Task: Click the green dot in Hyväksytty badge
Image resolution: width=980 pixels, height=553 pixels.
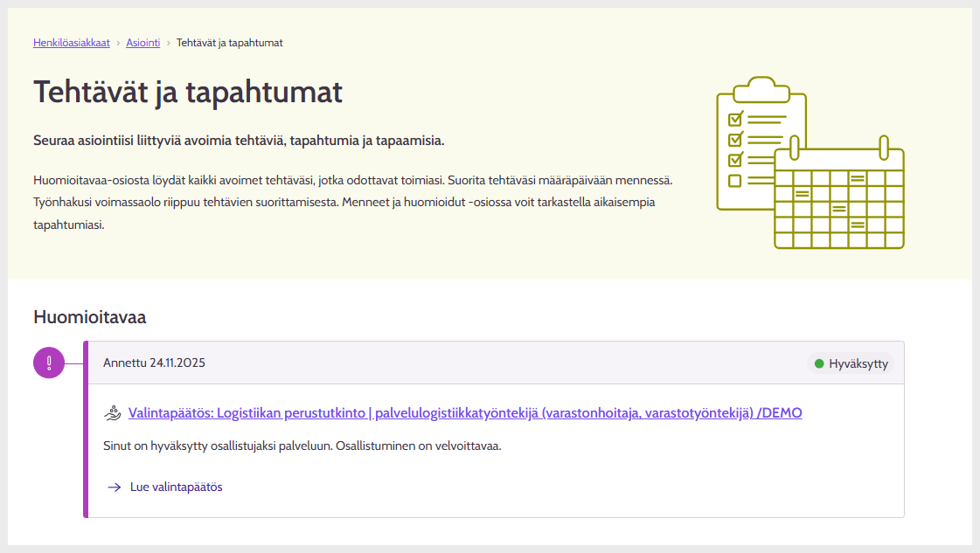Action: coord(819,363)
